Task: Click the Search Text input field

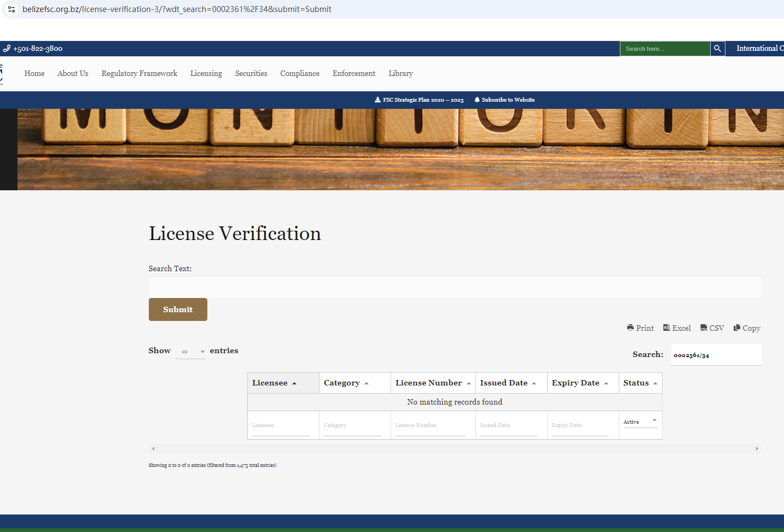Action: 455,288
